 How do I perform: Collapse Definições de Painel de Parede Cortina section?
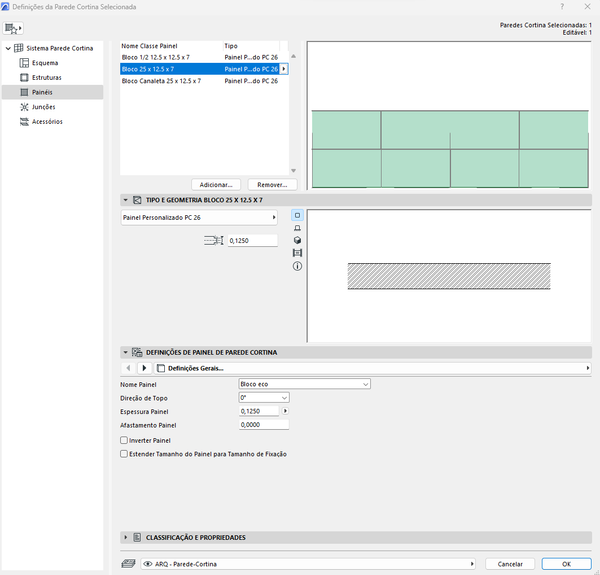(x=125, y=352)
